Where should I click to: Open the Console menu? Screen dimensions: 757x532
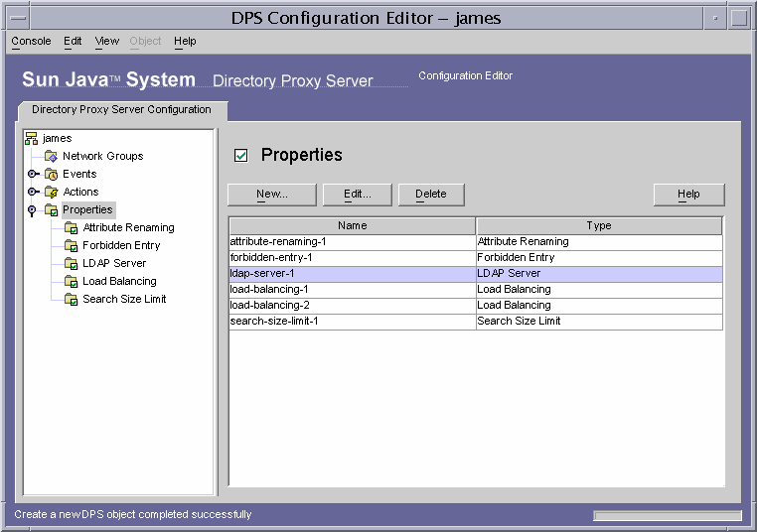(x=31, y=41)
